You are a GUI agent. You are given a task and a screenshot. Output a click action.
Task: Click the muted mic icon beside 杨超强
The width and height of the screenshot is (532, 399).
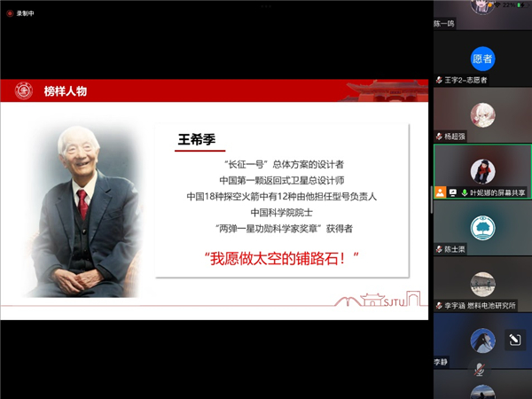pos(439,137)
